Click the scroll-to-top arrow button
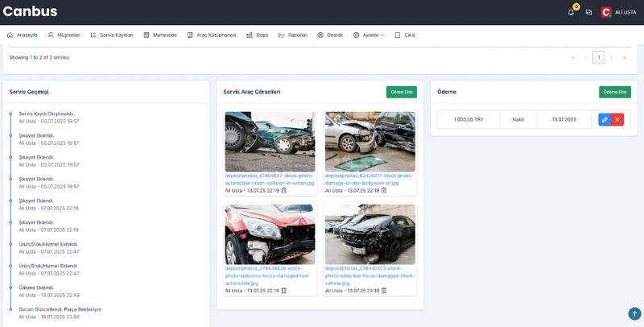The image size is (644, 327). [634, 314]
